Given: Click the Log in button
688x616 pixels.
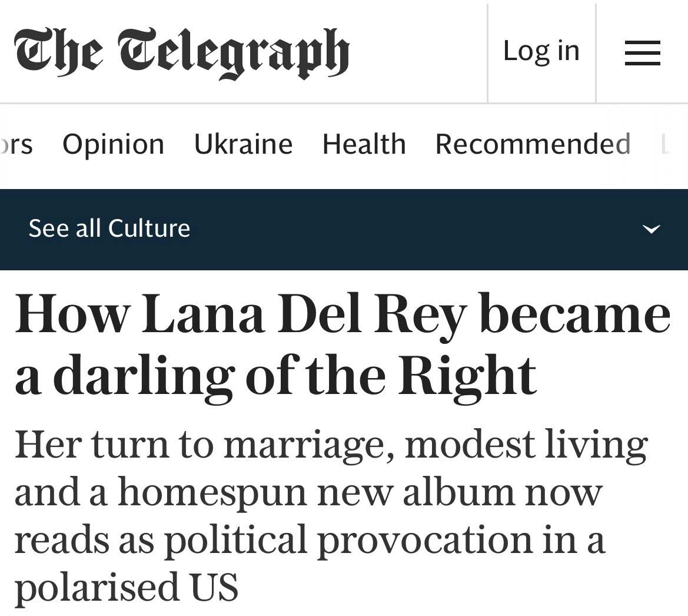Looking at the screenshot, I should (x=541, y=51).
